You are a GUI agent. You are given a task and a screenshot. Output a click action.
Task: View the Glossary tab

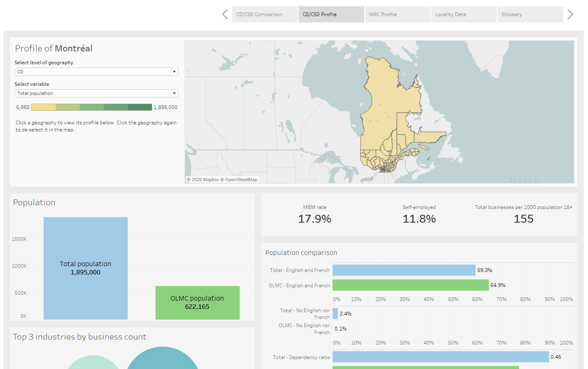[530, 15]
